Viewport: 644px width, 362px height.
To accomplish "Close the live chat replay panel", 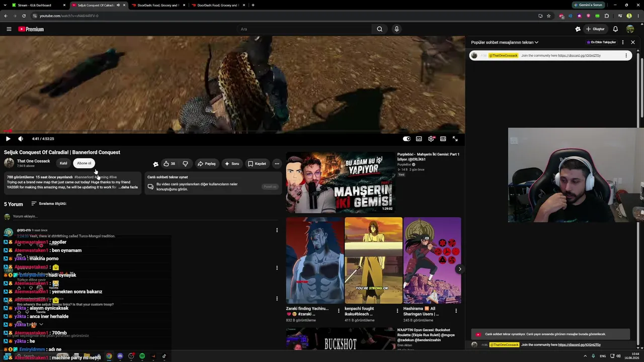I will click(633, 42).
